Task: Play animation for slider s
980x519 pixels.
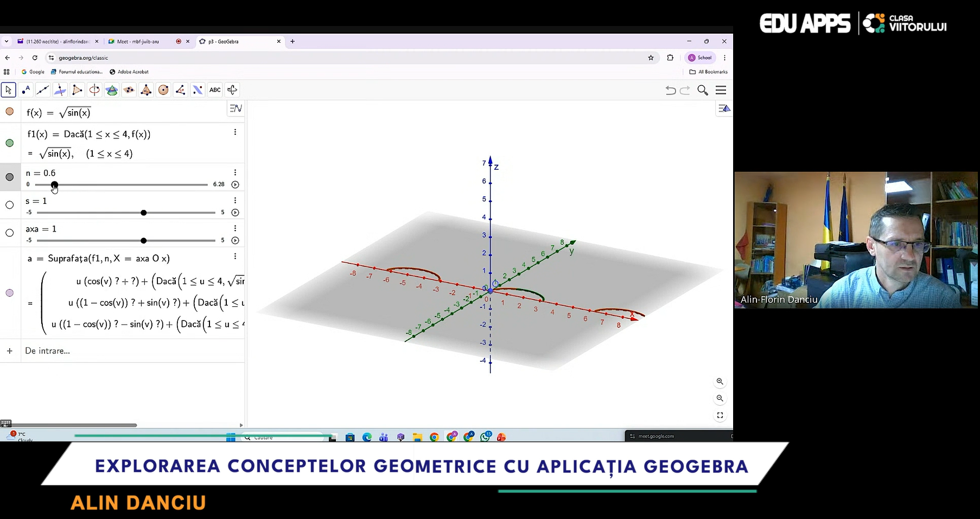Action: pos(235,213)
